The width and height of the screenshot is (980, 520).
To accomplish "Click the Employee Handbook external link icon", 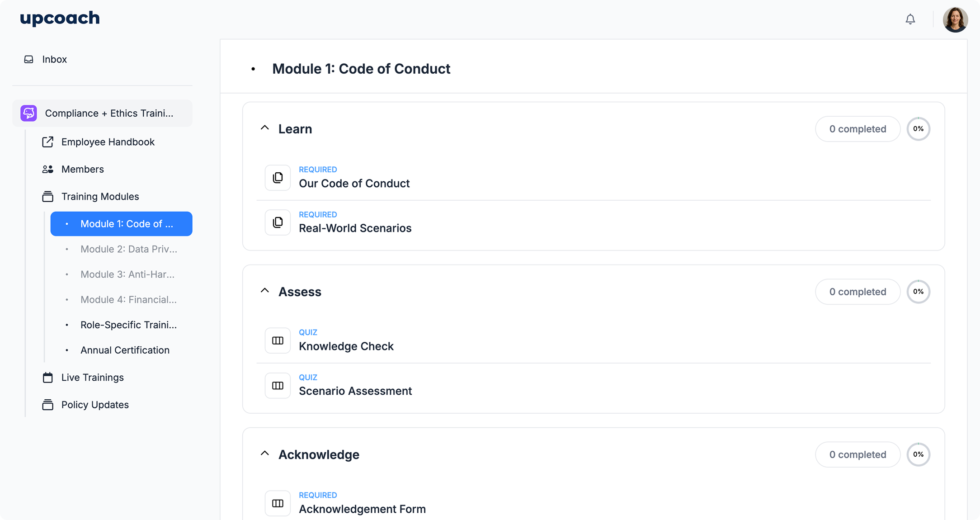I will pyautogui.click(x=47, y=142).
